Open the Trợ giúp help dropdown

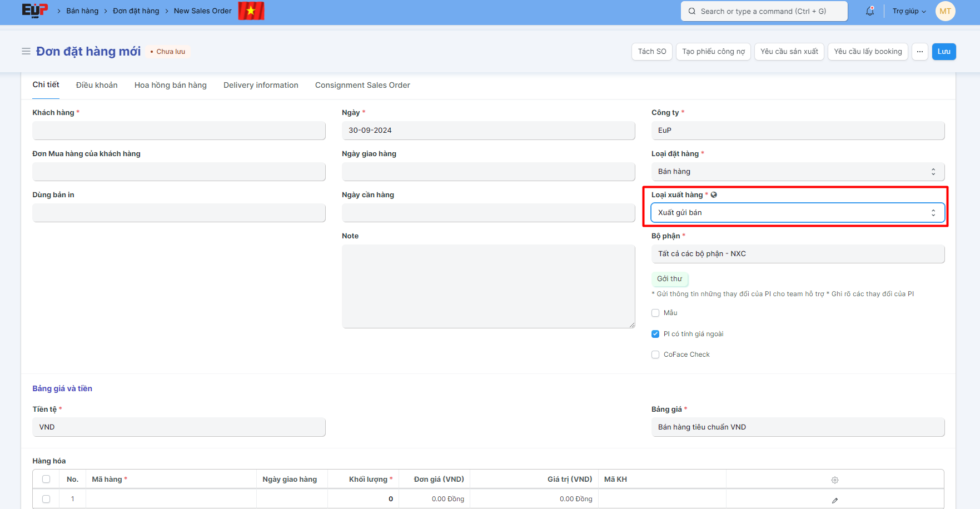909,11
